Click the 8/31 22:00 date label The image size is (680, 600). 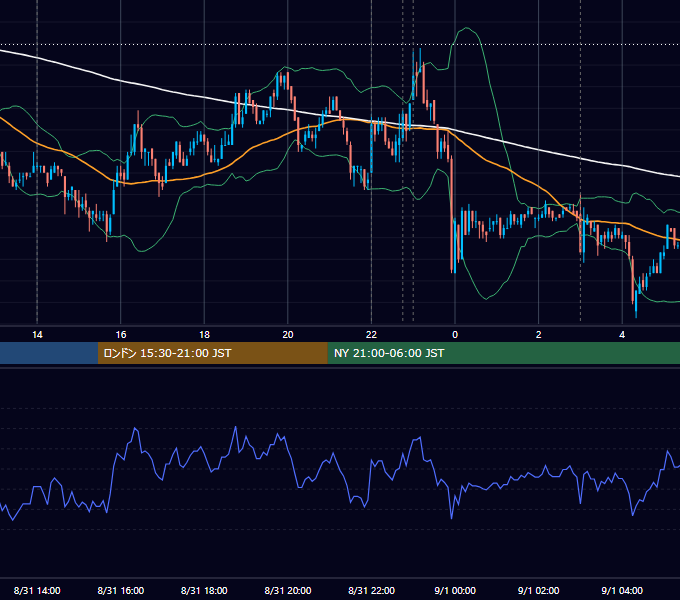point(372,590)
